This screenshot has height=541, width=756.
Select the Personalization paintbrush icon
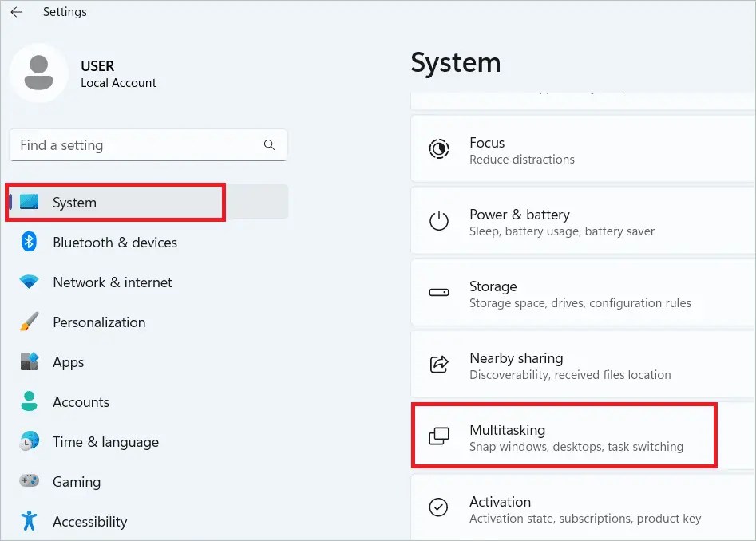click(29, 322)
